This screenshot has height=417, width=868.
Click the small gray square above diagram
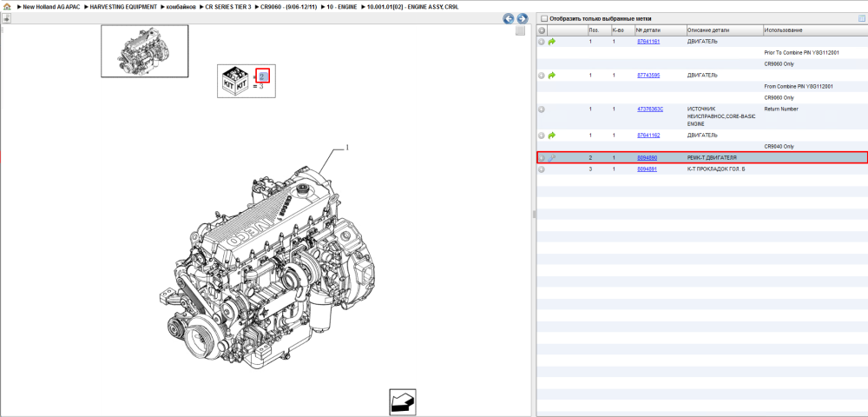[520, 31]
